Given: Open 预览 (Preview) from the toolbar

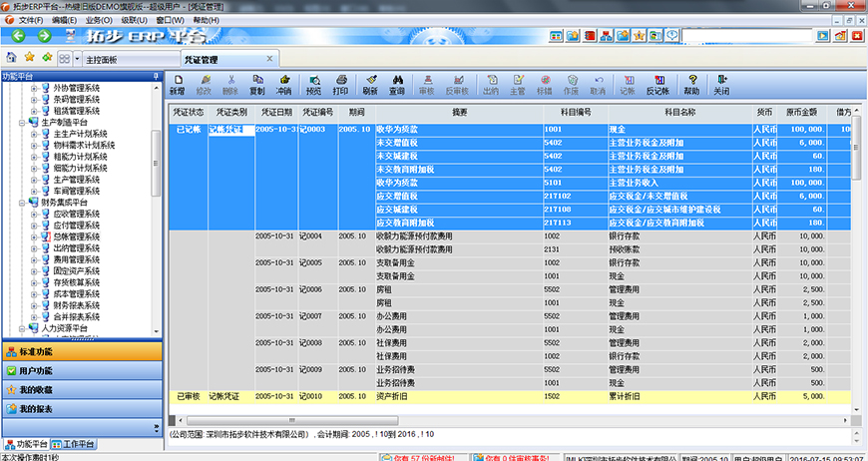Looking at the screenshot, I should click(313, 84).
